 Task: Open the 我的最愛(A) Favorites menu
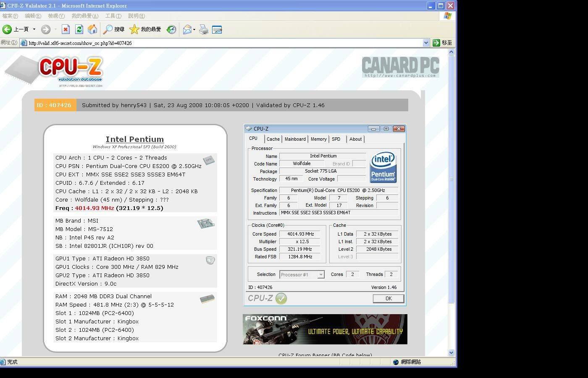pyautogui.click(x=85, y=16)
